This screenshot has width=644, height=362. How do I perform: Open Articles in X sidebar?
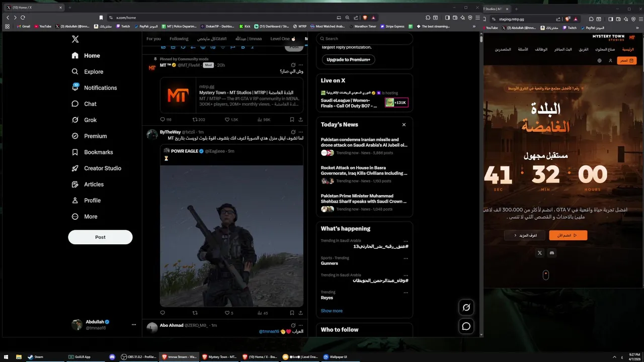(88, 185)
